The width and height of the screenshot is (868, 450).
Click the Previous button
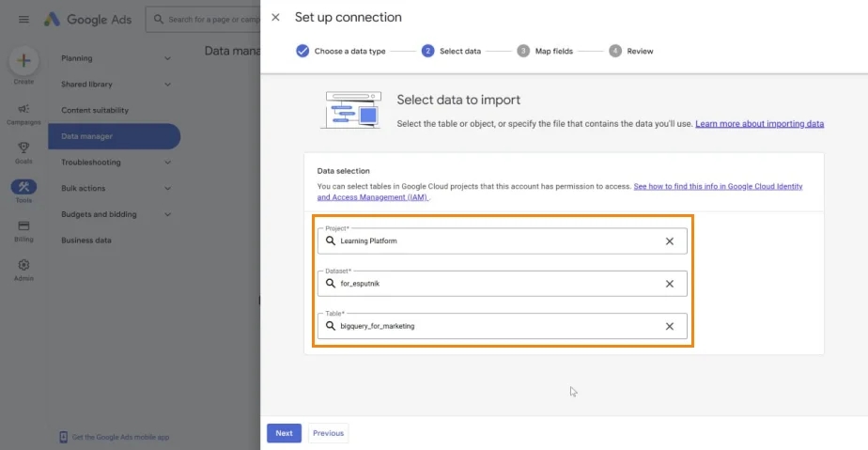328,433
